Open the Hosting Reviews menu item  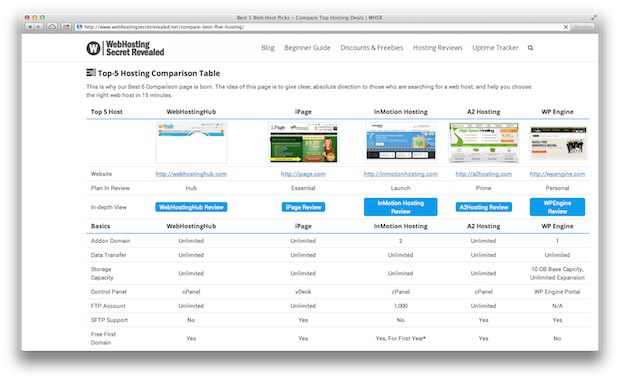pos(438,48)
